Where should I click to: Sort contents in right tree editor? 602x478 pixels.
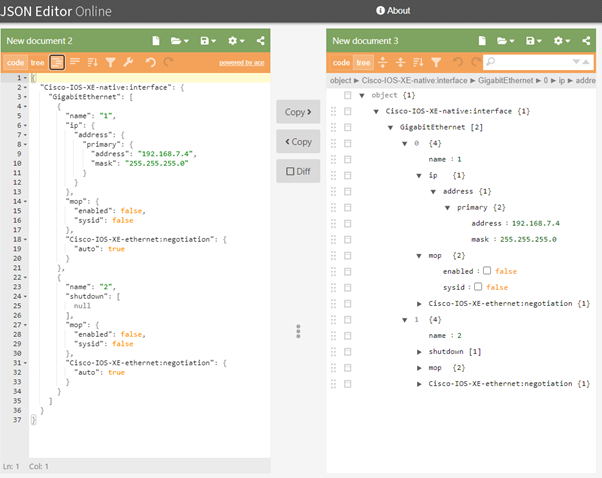point(418,62)
